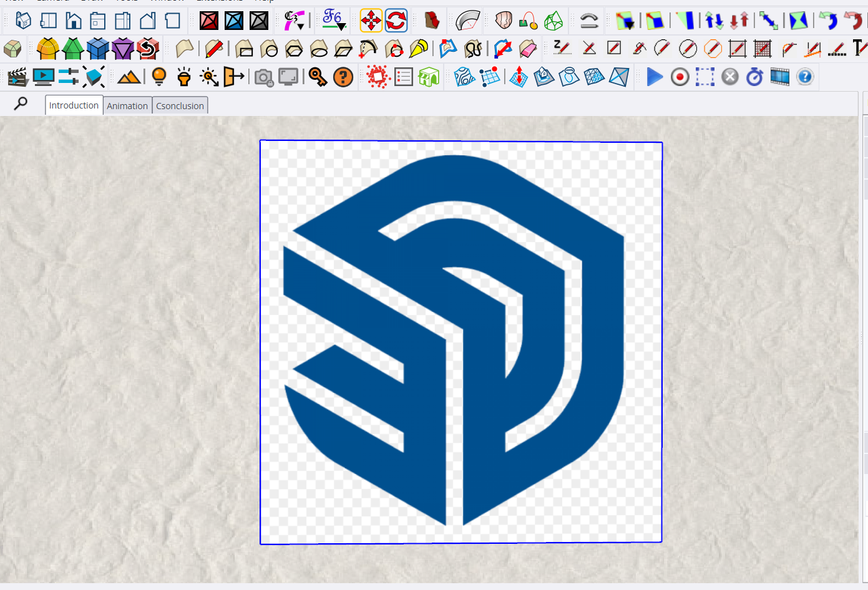Switch to the Animation tab
868x590 pixels.
[127, 105]
